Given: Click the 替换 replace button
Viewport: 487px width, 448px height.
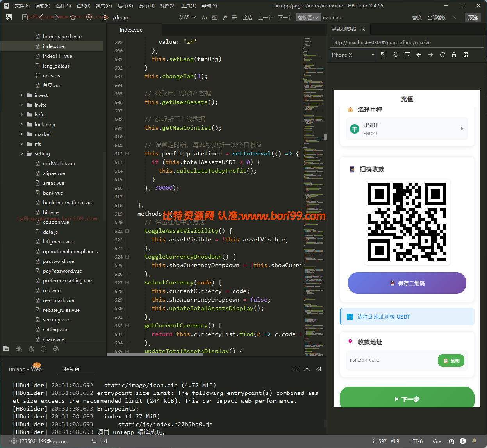Looking at the screenshot, I should 417,17.
